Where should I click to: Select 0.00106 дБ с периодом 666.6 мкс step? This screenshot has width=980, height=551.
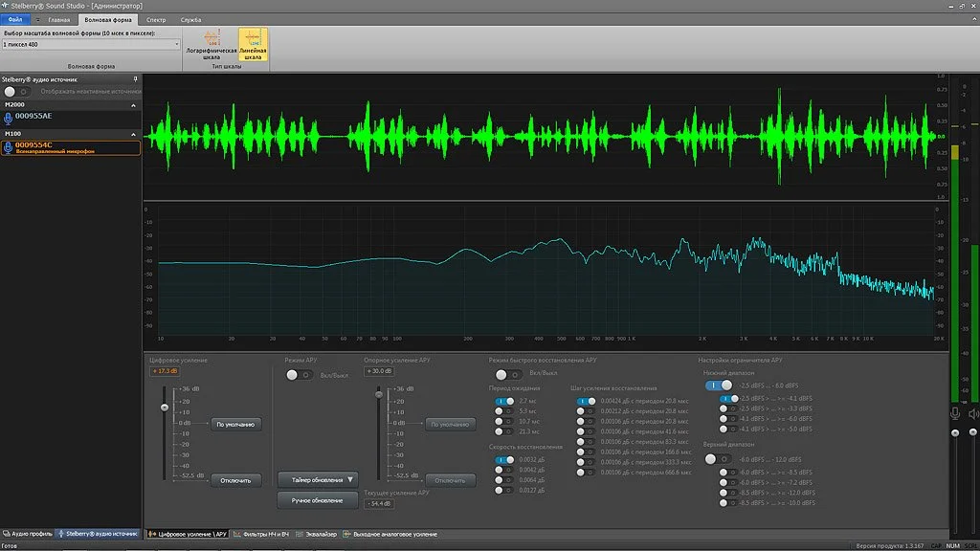[x=586, y=473]
